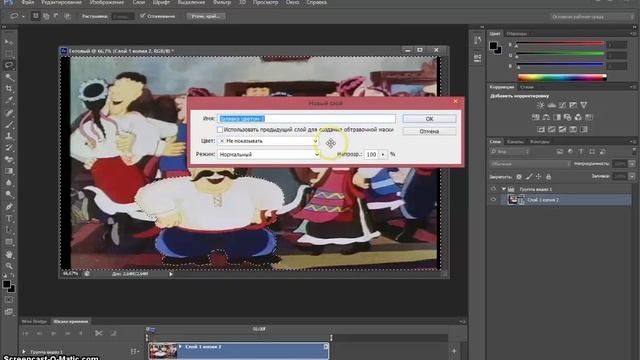Select the Pen tool

tap(9, 207)
